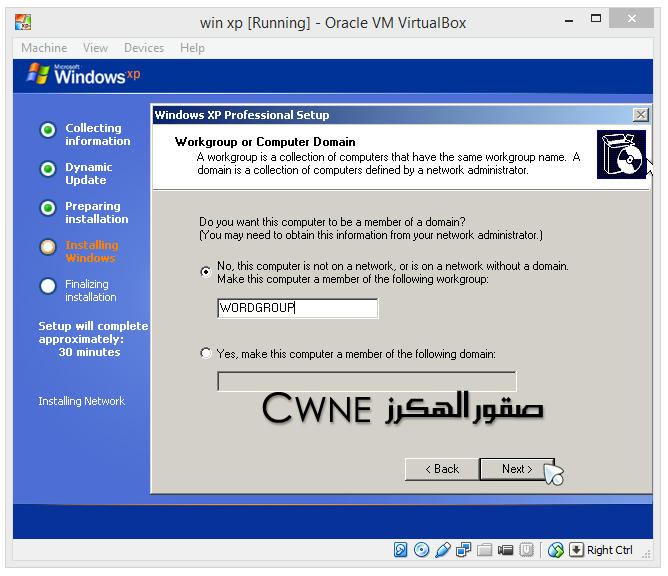Click the setup CD box icon in dialog header
668x576 pixels.
tap(621, 154)
